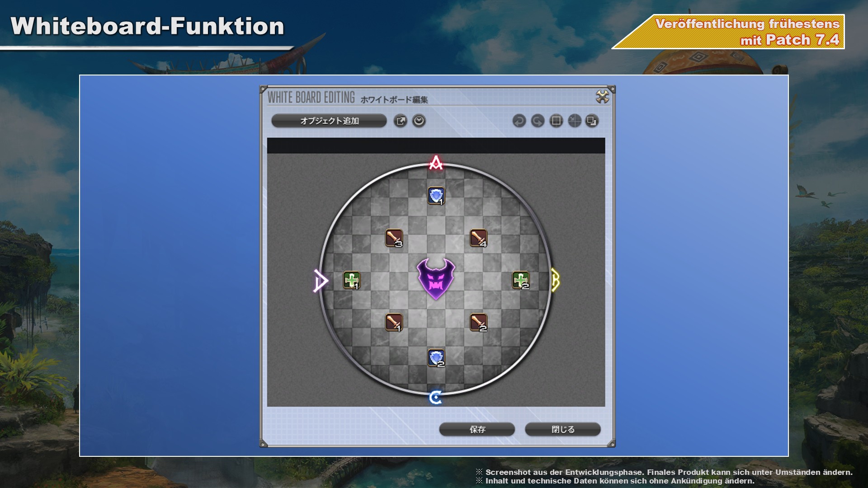Select the purple boss enemy marker
This screenshot has width=868, height=488.
pyautogui.click(x=436, y=279)
